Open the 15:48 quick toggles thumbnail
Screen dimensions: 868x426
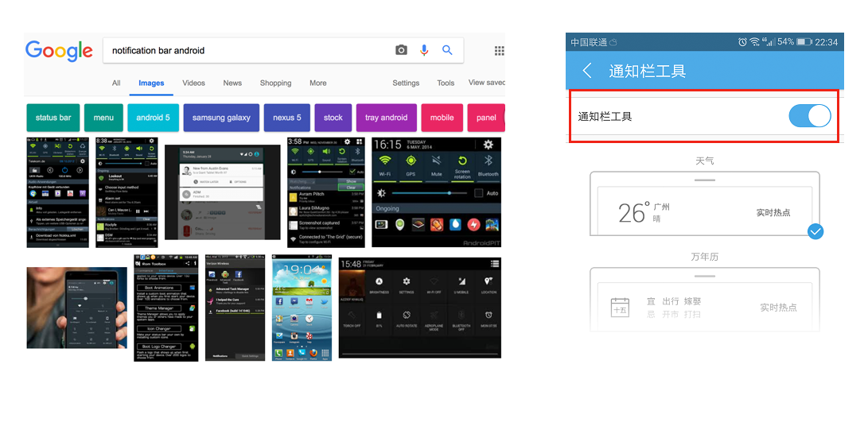point(419,308)
